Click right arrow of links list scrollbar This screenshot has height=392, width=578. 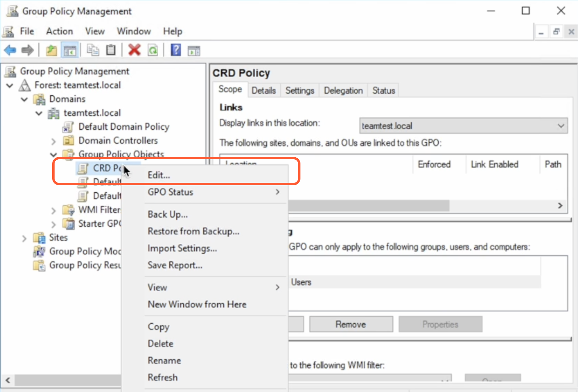(x=560, y=205)
